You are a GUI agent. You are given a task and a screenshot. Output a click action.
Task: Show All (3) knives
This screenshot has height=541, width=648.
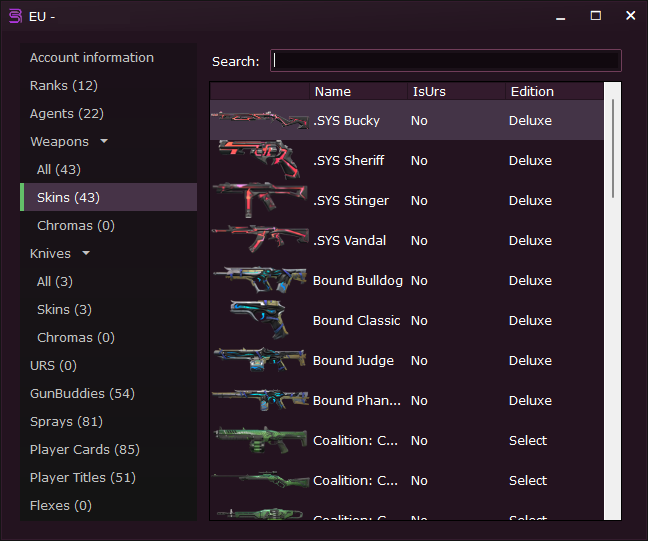click(x=55, y=281)
